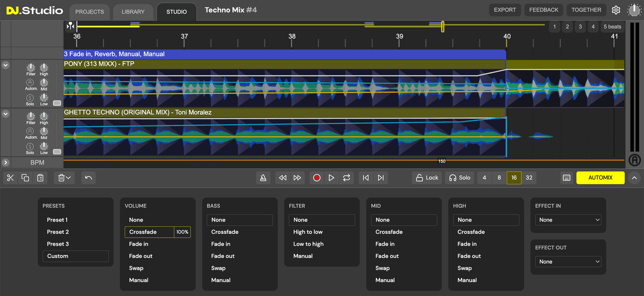
Task: Click the EXPORT button
Action: tap(505, 10)
